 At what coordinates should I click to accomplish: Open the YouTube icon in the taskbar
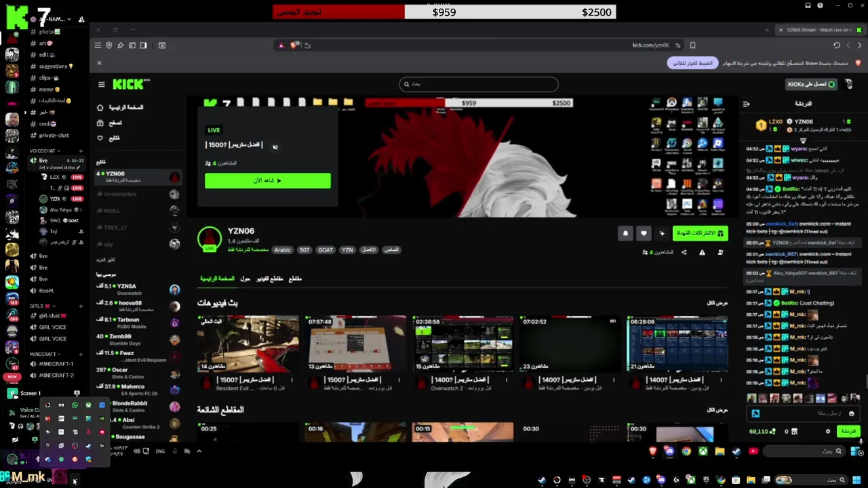pos(753,451)
